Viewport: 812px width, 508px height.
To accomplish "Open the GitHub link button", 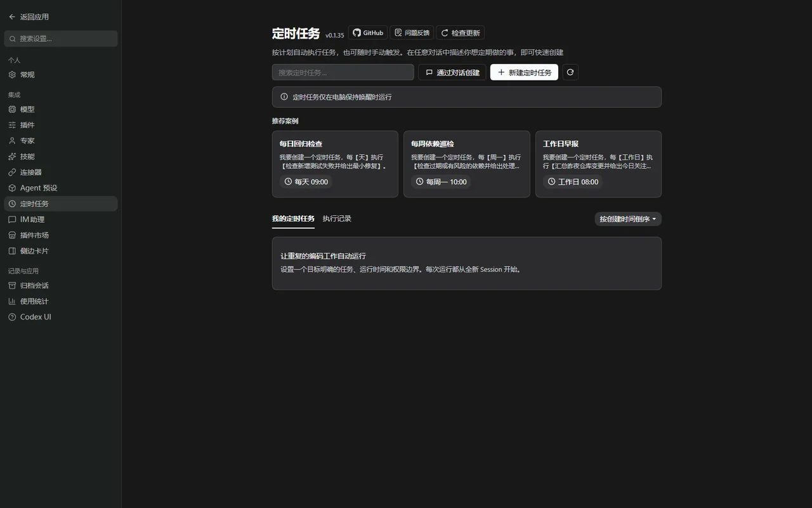I will (368, 33).
